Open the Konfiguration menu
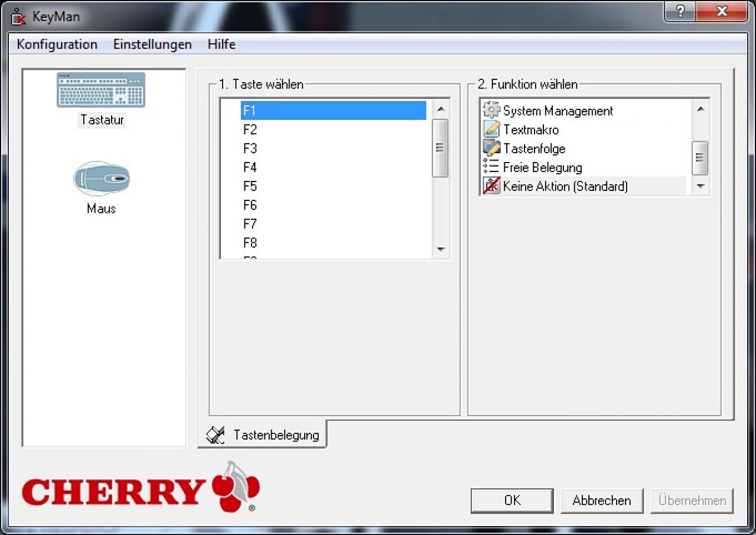Screen dimensions: 756x535 pyautogui.click(x=57, y=44)
